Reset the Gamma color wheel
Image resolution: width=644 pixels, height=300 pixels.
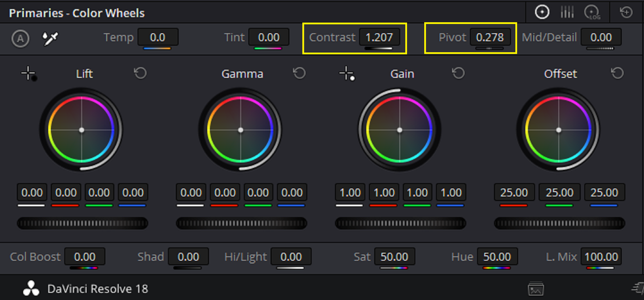(299, 73)
